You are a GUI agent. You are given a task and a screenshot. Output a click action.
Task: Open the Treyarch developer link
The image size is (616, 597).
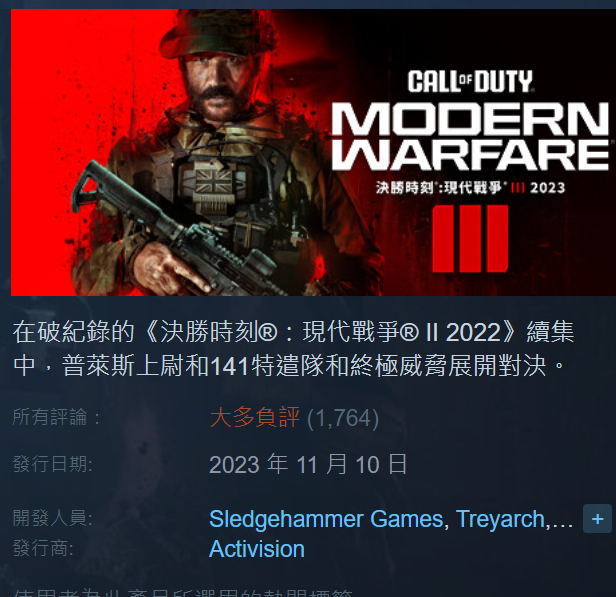[500, 519]
